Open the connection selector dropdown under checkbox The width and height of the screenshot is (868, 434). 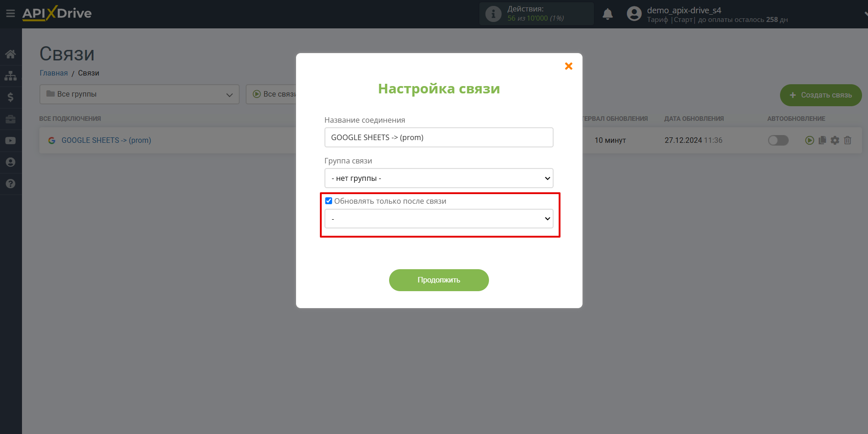pyautogui.click(x=439, y=219)
